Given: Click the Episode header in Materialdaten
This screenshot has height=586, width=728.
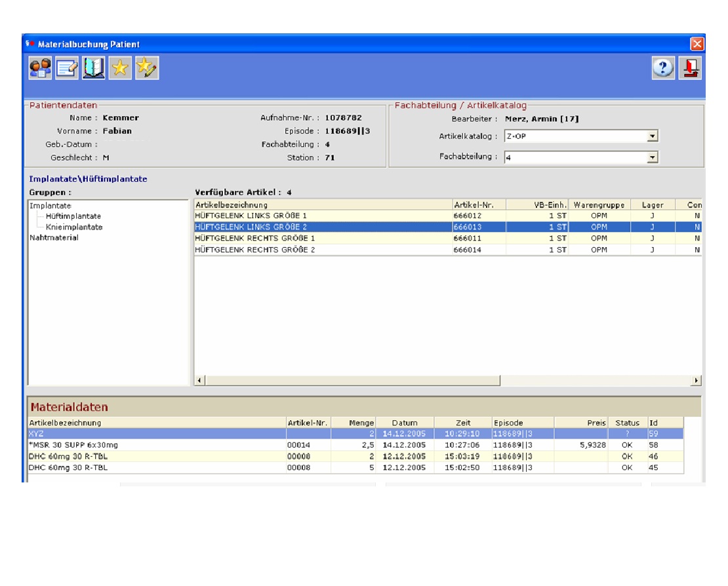Looking at the screenshot, I should [523, 423].
